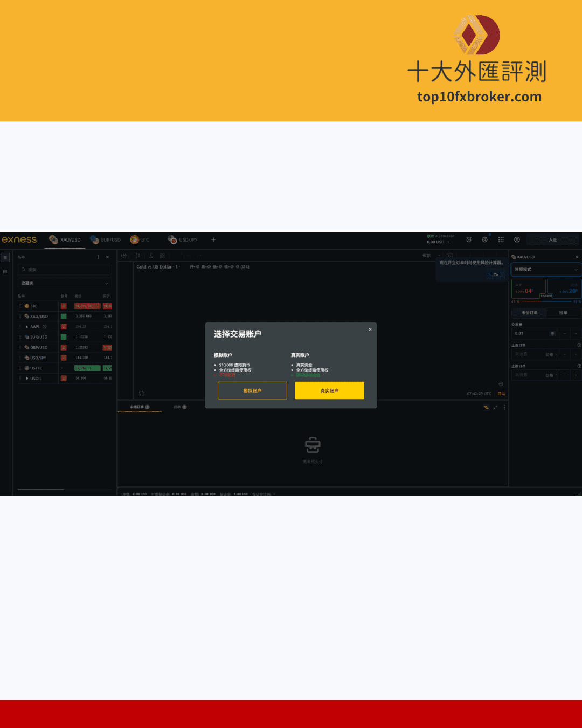Choose the yellow 真实账户 real account button
582x728 pixels.
(329, 390)
